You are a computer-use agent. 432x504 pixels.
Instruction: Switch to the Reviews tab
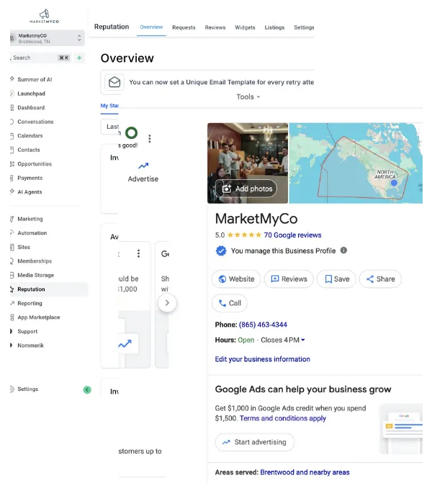[x=215, y=27]
